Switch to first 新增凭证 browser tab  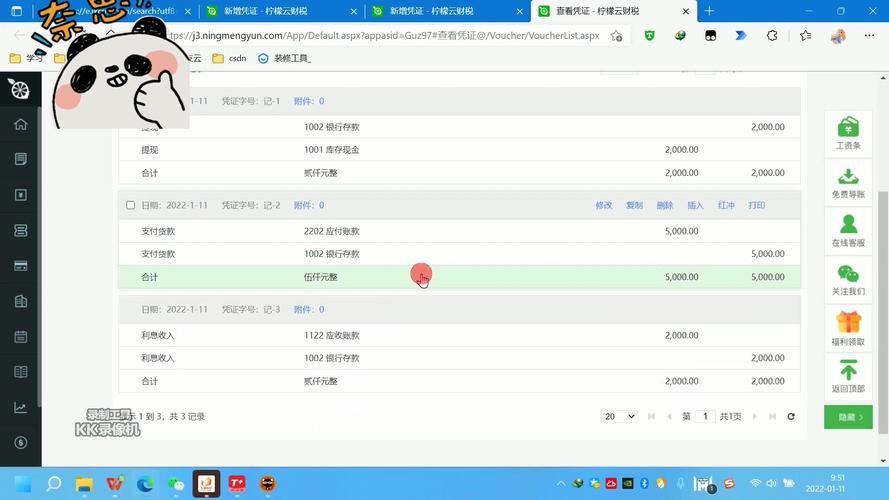coord(282,11)
